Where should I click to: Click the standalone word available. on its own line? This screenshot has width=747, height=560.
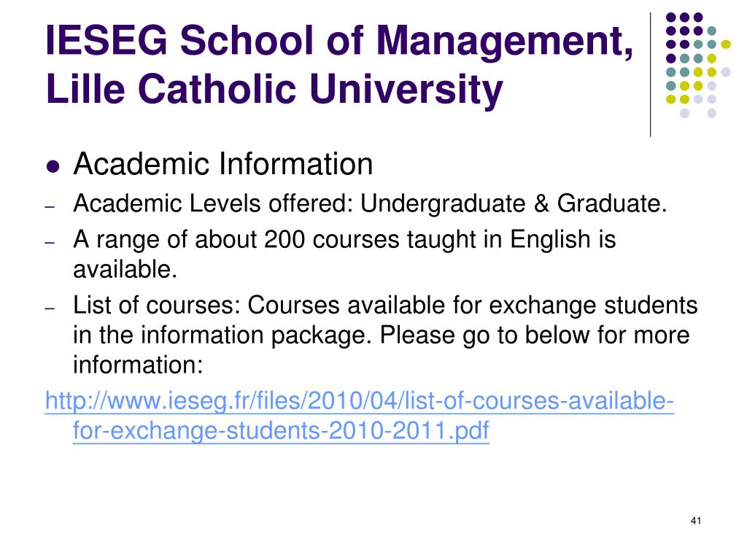(x=125, y=270)
